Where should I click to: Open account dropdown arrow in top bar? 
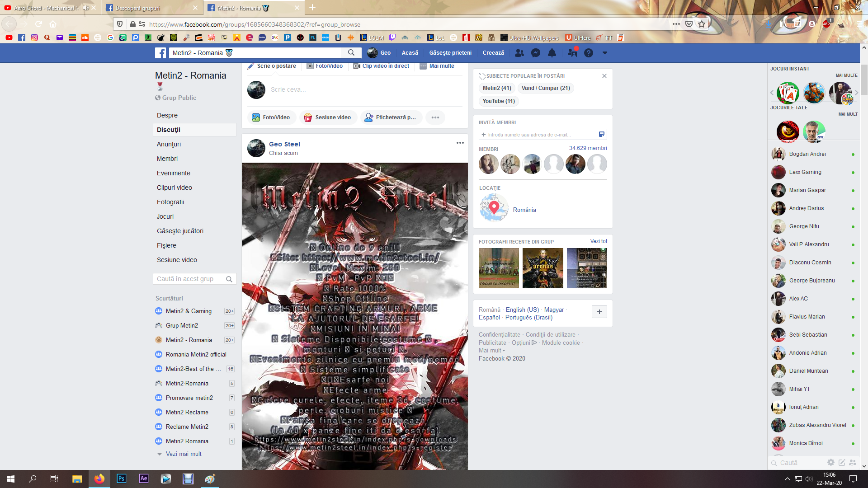pyautogui.click(x=605, y=53)
